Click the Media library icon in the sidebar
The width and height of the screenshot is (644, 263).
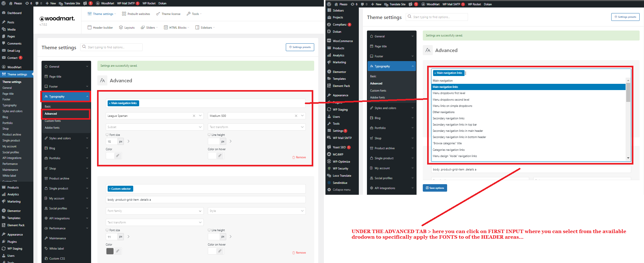point(4,29)
